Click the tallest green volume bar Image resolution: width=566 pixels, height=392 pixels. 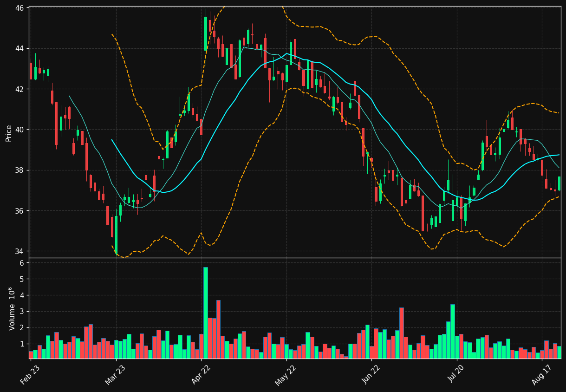point(206,313)
